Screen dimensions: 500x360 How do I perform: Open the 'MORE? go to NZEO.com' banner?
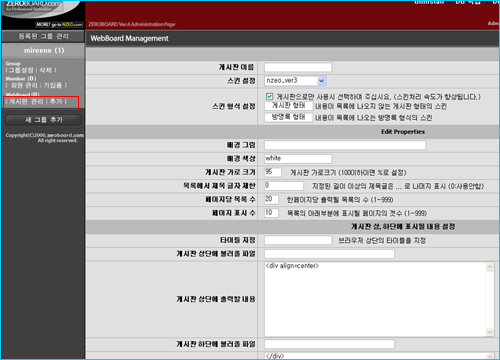pyautogui.click(x=59, y=25)
